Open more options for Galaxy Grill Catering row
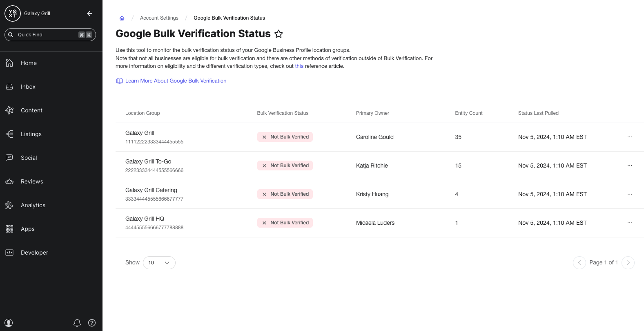The height and width of the screenshot is (331, 644). [630, 194]
